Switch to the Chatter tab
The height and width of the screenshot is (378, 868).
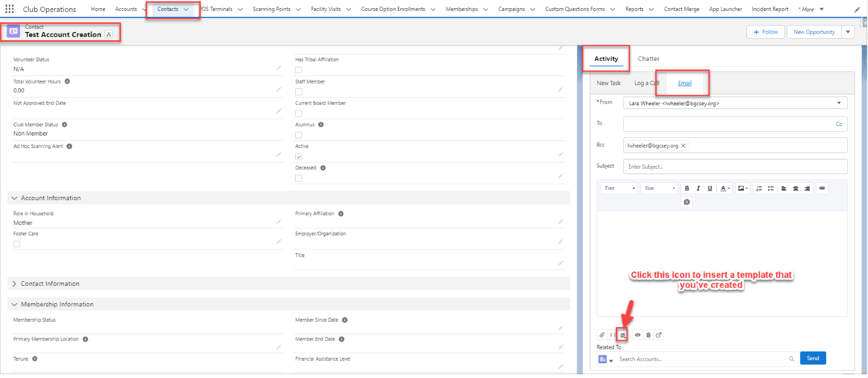[x=648, y=59]
